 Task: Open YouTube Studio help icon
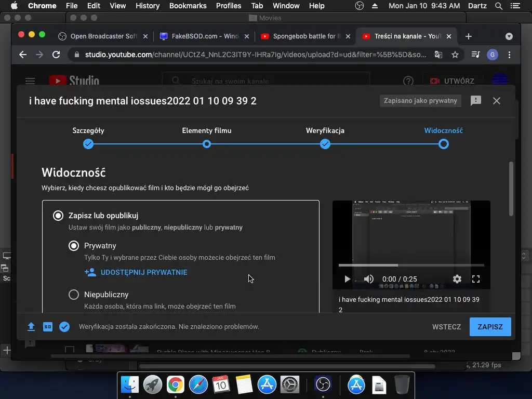pyautogui.click(x=408, y=81)
